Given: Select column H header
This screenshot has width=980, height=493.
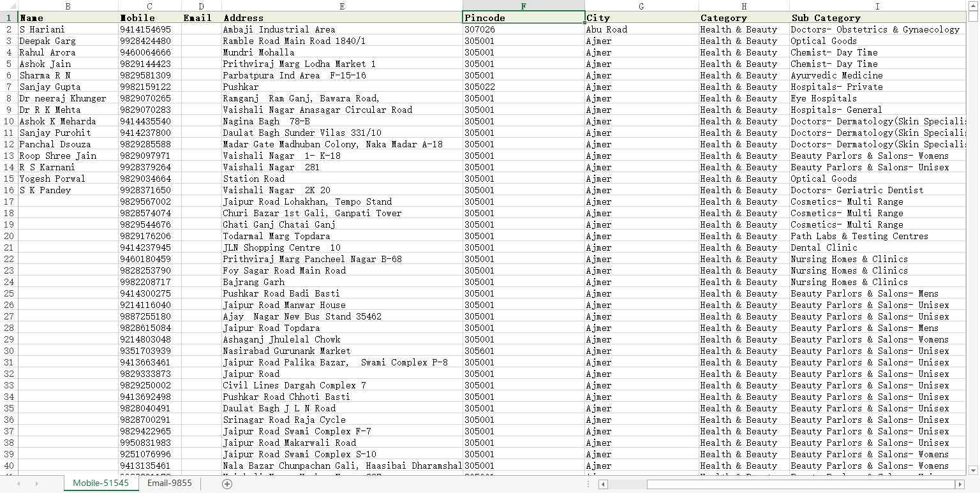Looking at the screenshot, I should click(744, 6).
